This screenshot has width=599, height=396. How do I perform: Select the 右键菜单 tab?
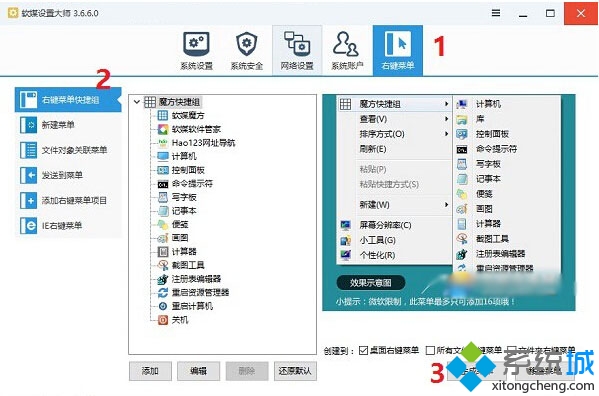click(398, 50)
